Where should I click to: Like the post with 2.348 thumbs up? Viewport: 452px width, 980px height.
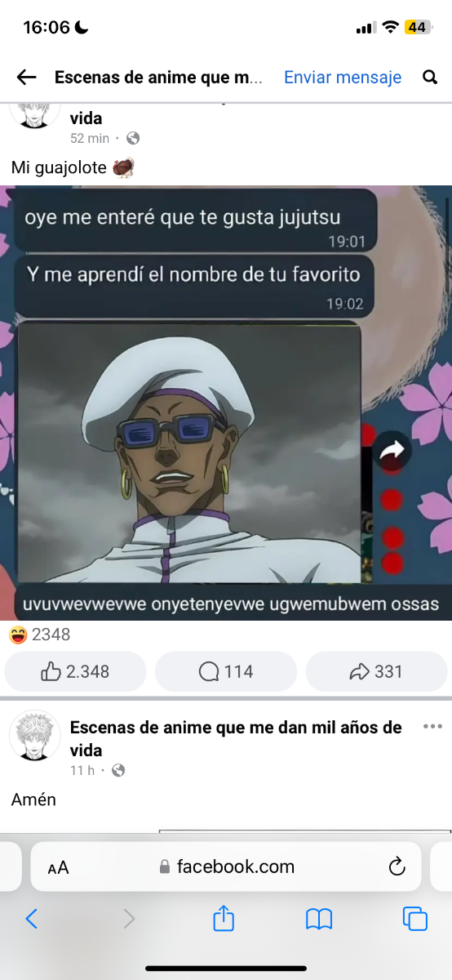(75, 671)
